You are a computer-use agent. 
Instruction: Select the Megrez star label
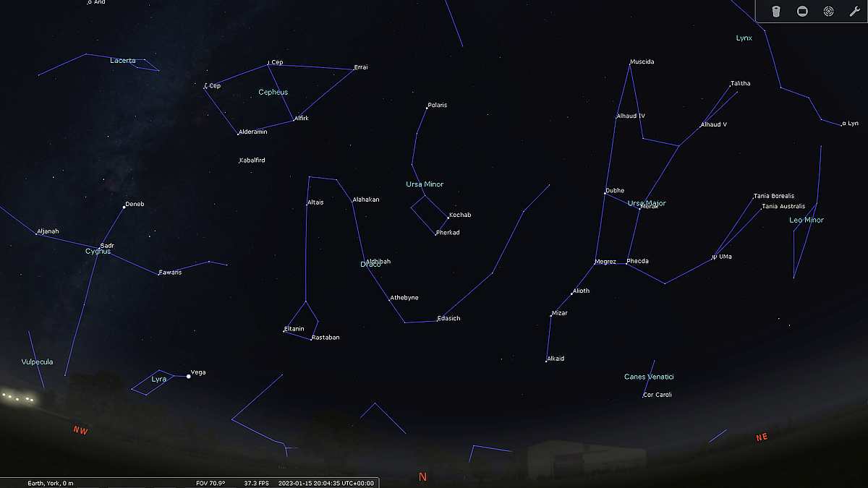605,262
